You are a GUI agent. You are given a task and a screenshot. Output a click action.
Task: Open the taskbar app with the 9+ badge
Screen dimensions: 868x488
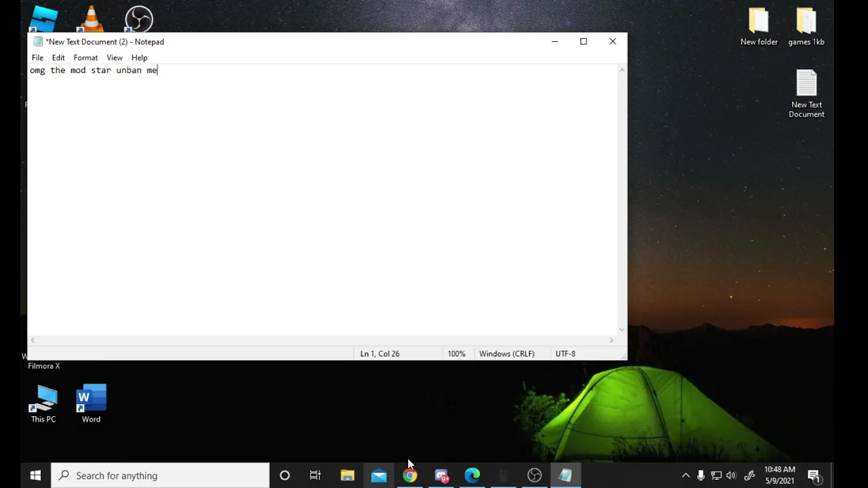(x=441, y=476)
